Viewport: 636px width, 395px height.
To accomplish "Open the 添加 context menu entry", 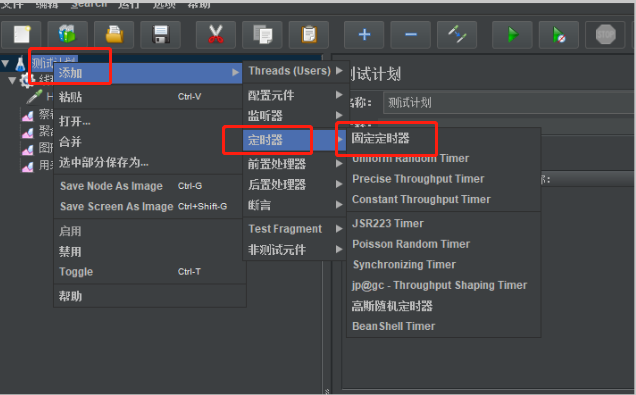I will pos(148,73).
